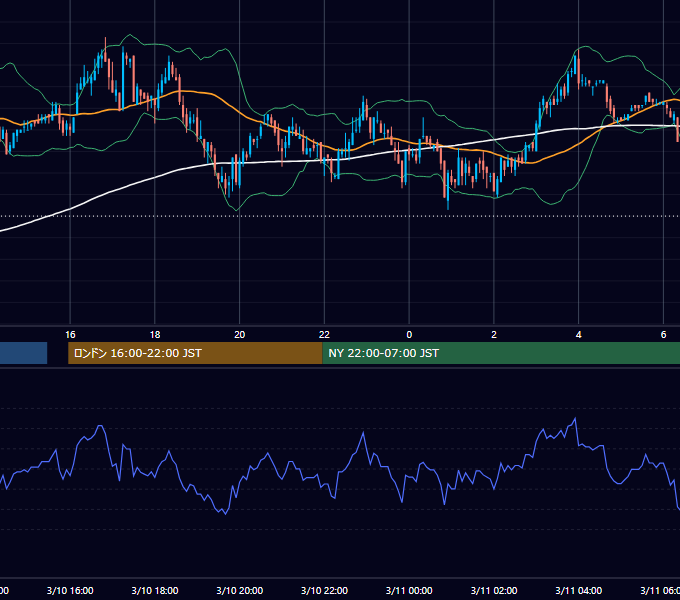
Task: Click the 3/11 00:00 date label
Action: 409,590
